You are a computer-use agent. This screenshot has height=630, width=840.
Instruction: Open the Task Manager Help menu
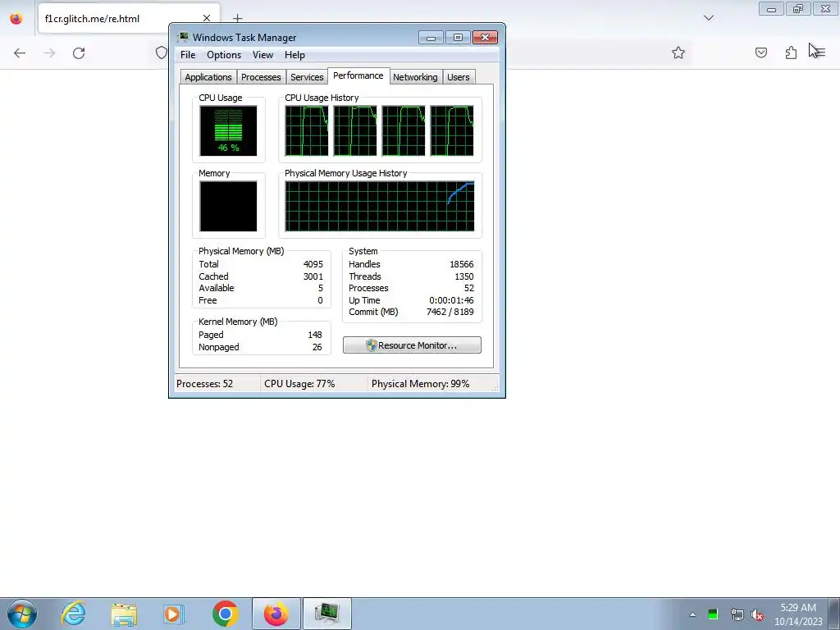point(294,55)
